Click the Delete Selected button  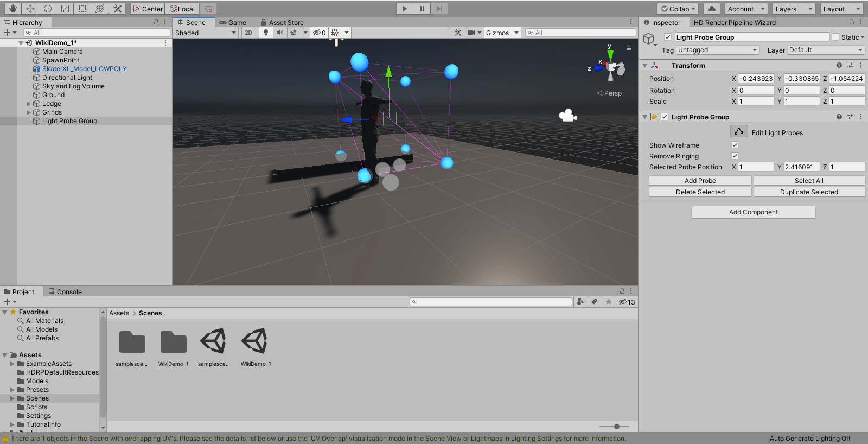[700, 192]
